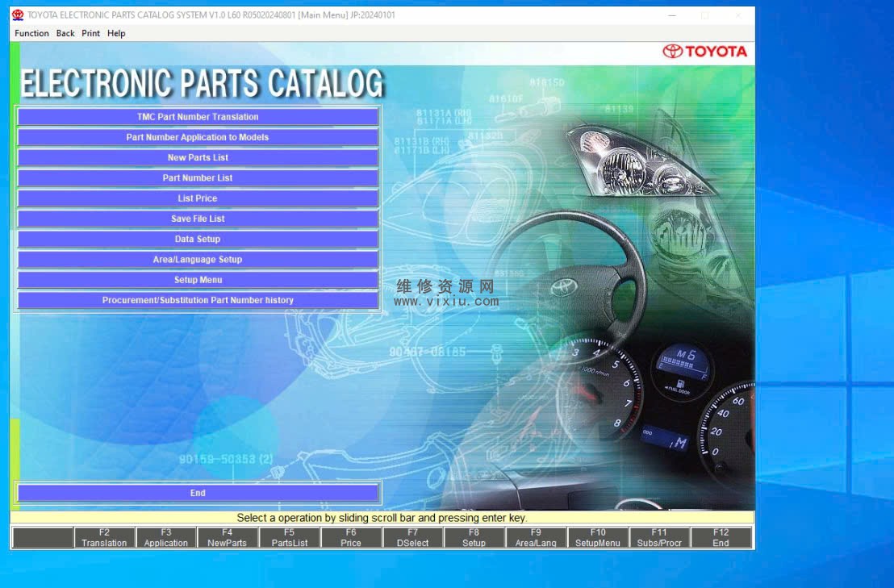The width and height of the screenshot is (894, 588).
Task: Click the F6 Price function key
Action: 351,538
